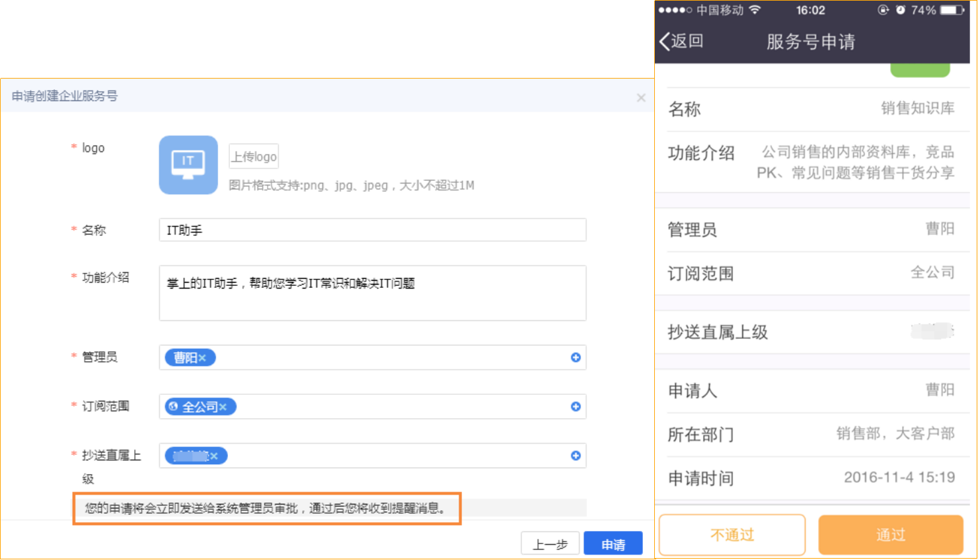Viewport: 978px width, 560px height.
Task: Tap the 16:02 clock in status bar
Action: click(x=810, y=10)
